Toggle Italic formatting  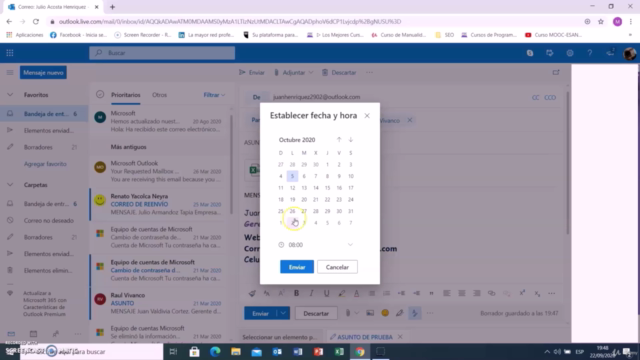[311, 293]
